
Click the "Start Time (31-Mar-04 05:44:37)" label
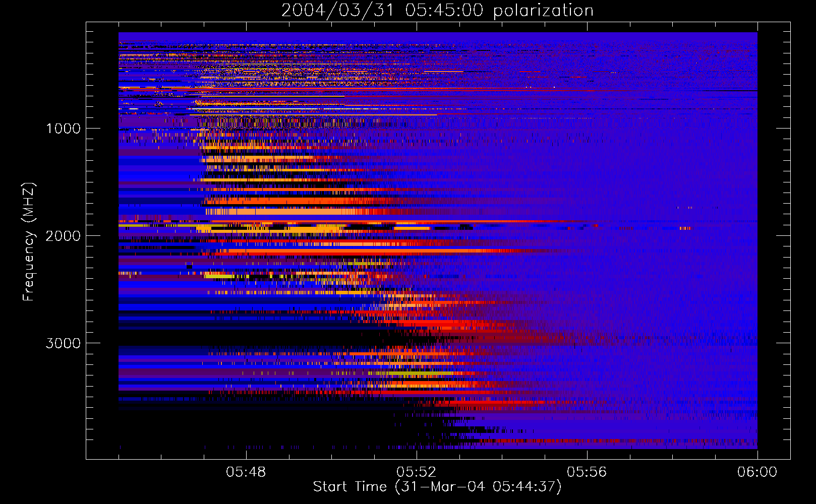pos(437,486)
